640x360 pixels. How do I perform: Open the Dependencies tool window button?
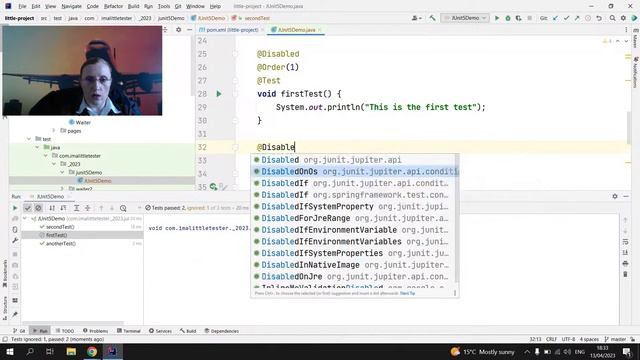click(222, 331)
